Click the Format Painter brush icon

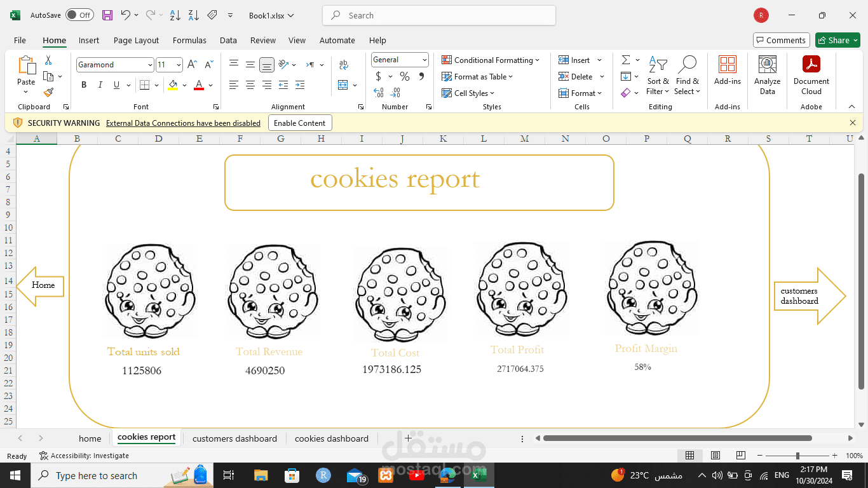point(48,92)
